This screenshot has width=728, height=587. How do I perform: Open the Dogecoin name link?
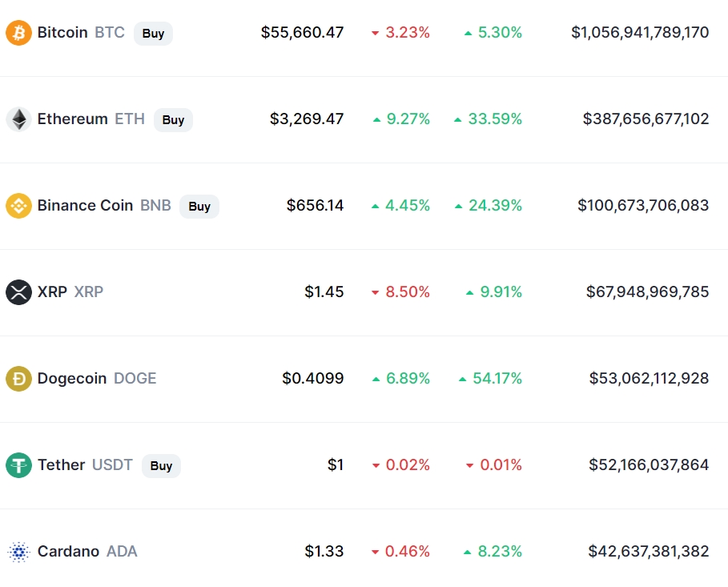click(72, 379)
